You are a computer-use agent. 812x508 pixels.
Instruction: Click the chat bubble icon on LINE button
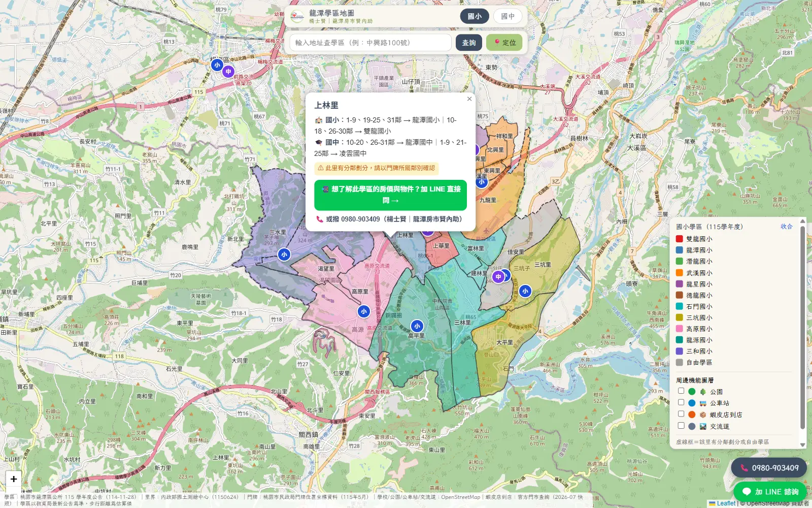pyautogui.click(x=747, y=491)
